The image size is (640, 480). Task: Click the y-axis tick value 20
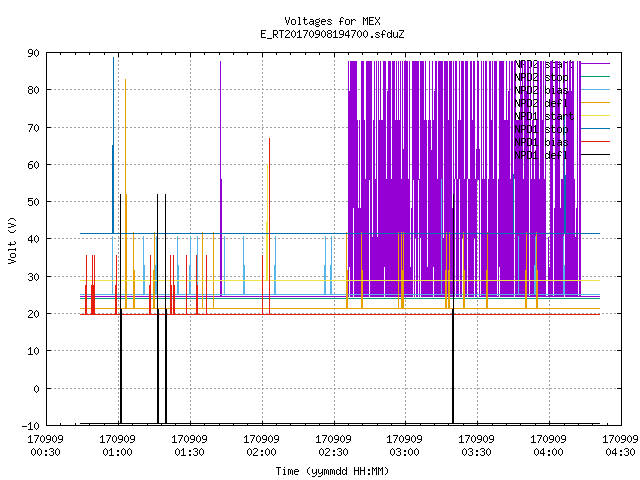[x=33, y=314]
